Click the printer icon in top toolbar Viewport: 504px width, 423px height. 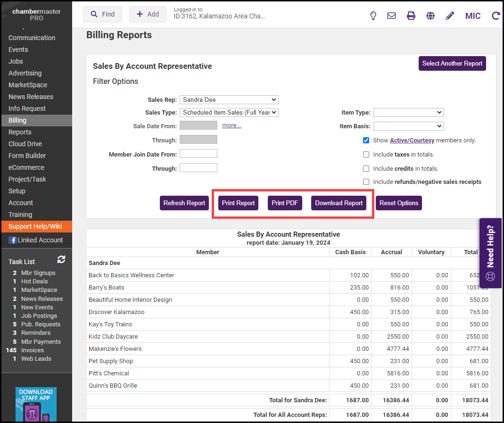tap(411, 16)
